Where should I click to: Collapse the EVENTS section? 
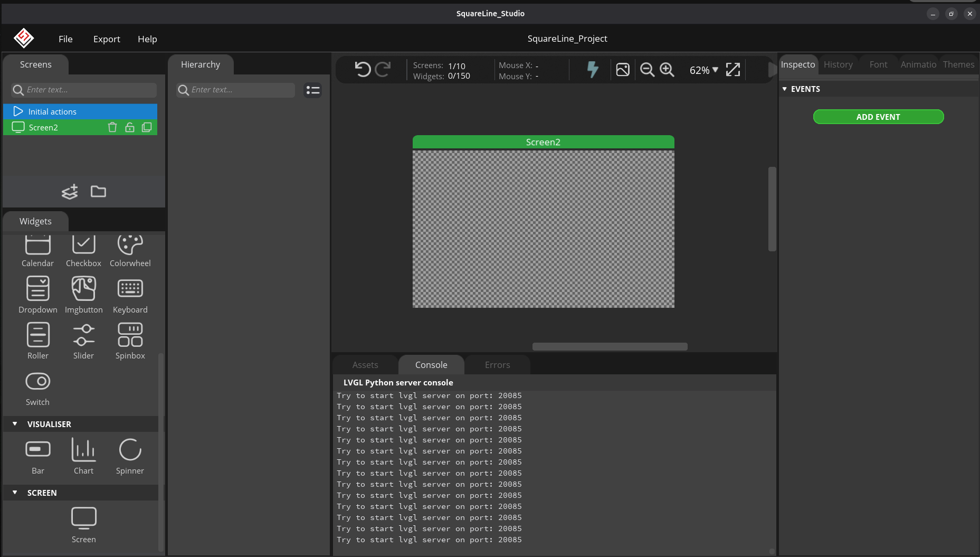pos(785,89)
